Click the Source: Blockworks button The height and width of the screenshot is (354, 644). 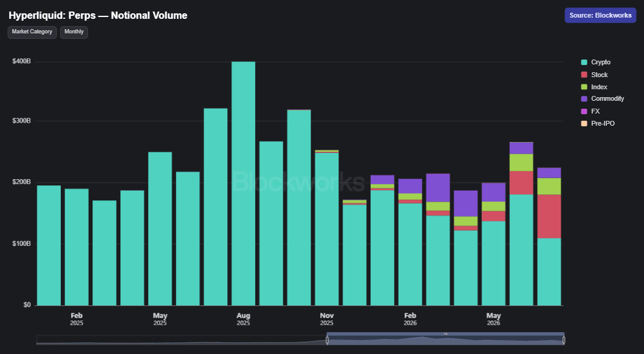pyautogui.click(x=600, y=15)
